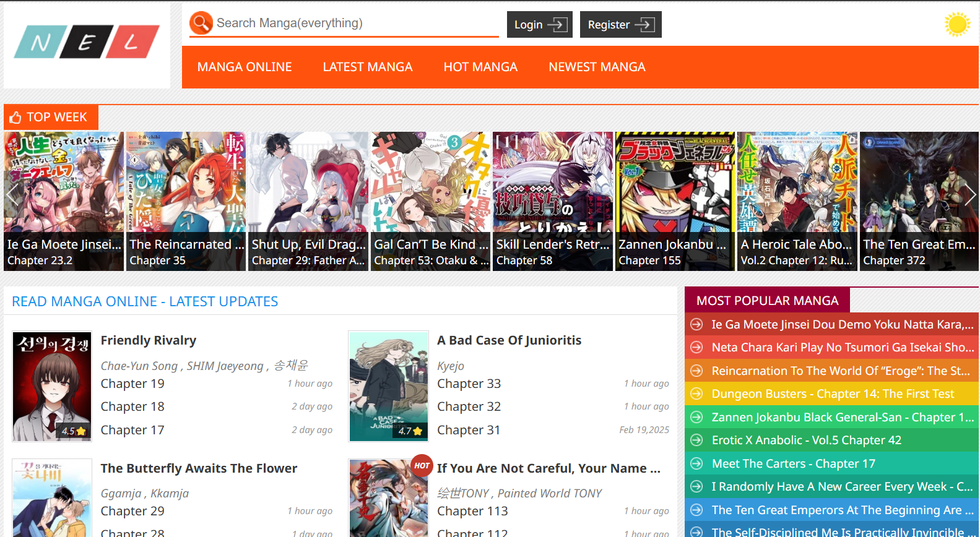The image size is (980, 537).
Task: Open Friendly Rivalry Chapter 19
Action: click(x=132, y=384)
